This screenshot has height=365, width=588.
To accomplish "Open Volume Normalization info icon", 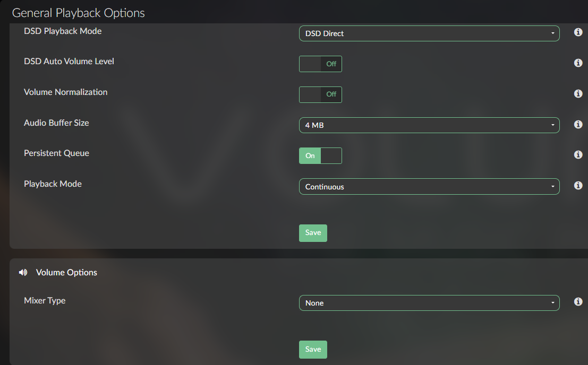I will [578, 93].
